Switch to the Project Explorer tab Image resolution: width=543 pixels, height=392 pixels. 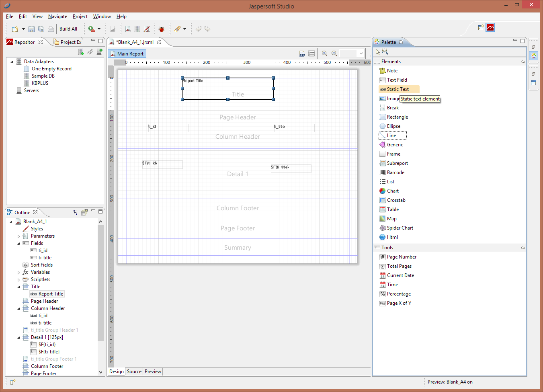(67, 42)
